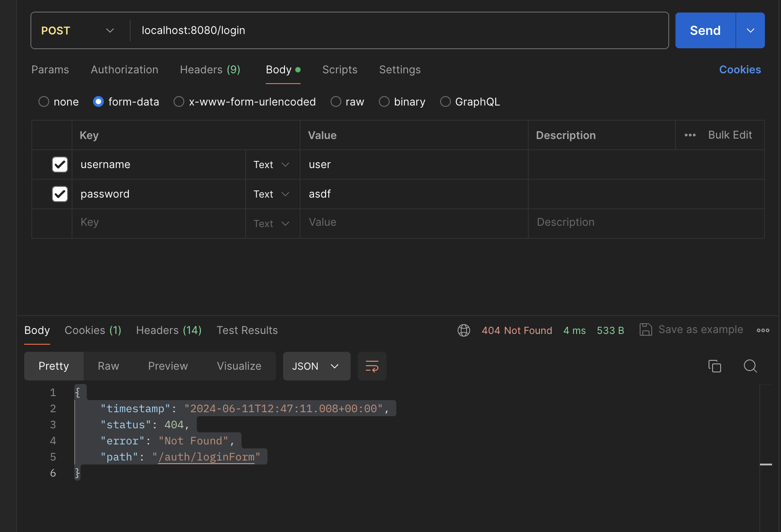This screenshot has height=532, width=781.
Task: Click the 4 ms response time
Action: 574,330
